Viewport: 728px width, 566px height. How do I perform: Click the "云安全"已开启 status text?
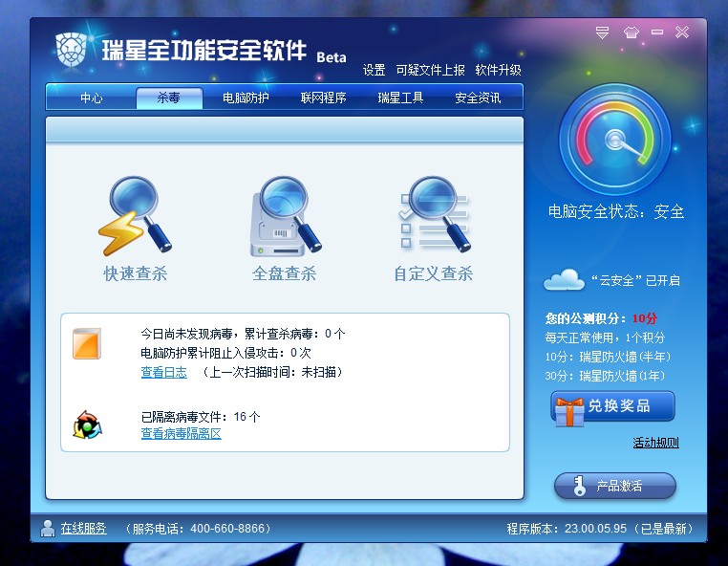coord(635,281)
